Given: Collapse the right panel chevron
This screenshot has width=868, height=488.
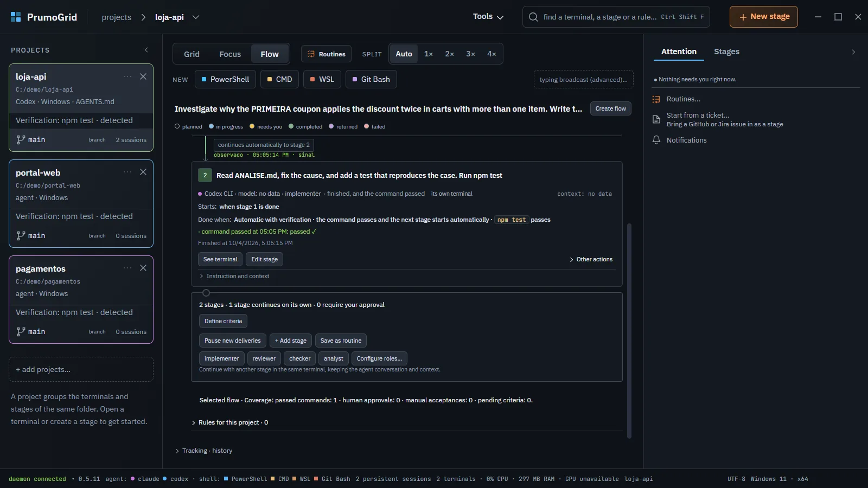Looking at the screenshot, I should (853, 52).
